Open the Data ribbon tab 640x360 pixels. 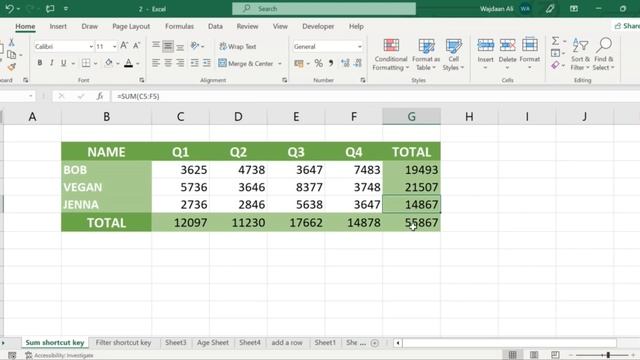point(215,26)
